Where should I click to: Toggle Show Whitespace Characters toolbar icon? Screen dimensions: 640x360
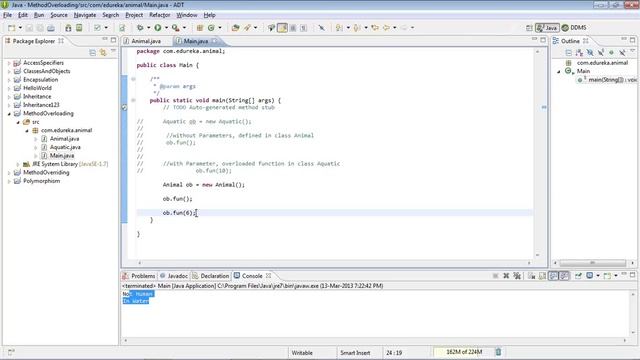(303, 28)
